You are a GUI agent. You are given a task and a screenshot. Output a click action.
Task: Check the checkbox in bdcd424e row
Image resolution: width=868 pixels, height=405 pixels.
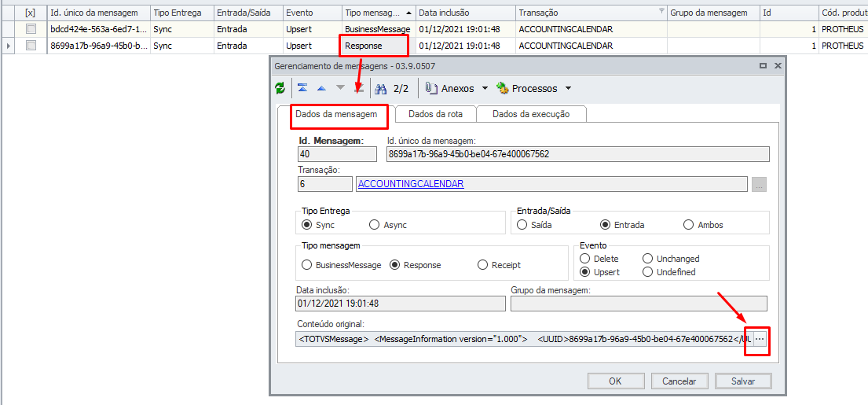click(31, 29)
